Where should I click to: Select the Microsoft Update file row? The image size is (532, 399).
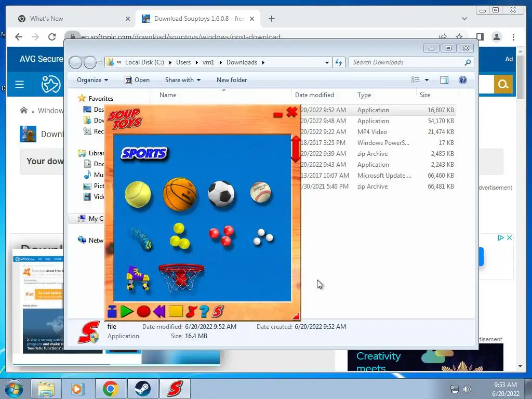pos(377,176)
